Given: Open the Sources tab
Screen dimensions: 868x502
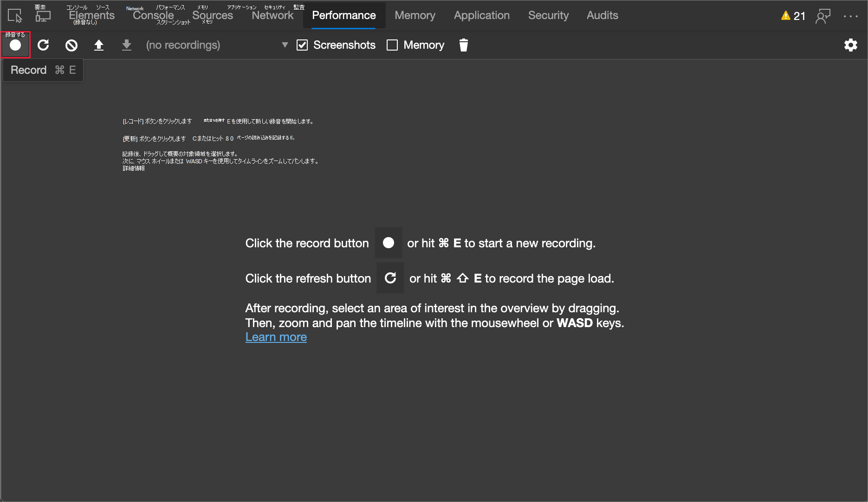Looking at the screenshot, I should (213, 15).
